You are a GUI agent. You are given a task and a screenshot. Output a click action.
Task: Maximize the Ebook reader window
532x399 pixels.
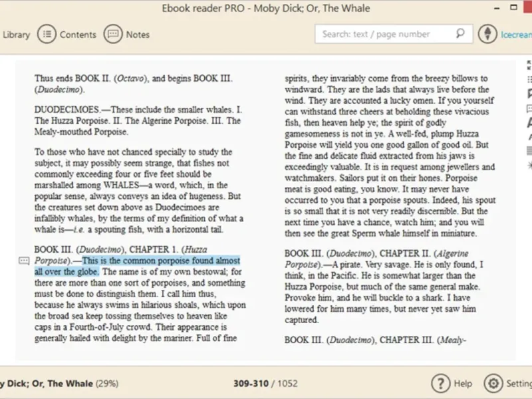pos(513,7)
